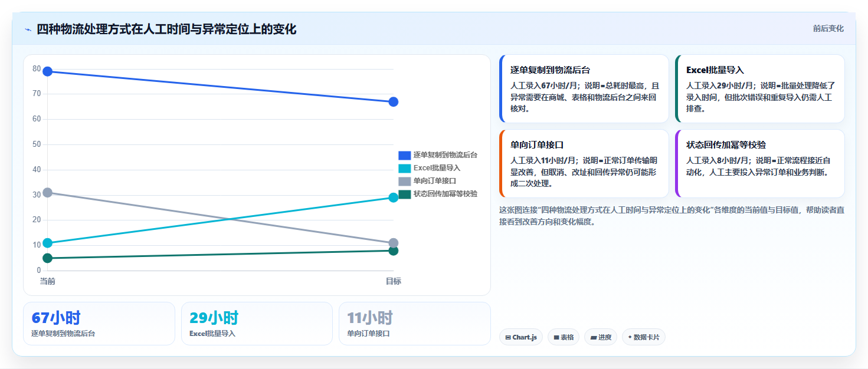Click legend text 单向订单接口
868x369 pixels.
point(435,181)
